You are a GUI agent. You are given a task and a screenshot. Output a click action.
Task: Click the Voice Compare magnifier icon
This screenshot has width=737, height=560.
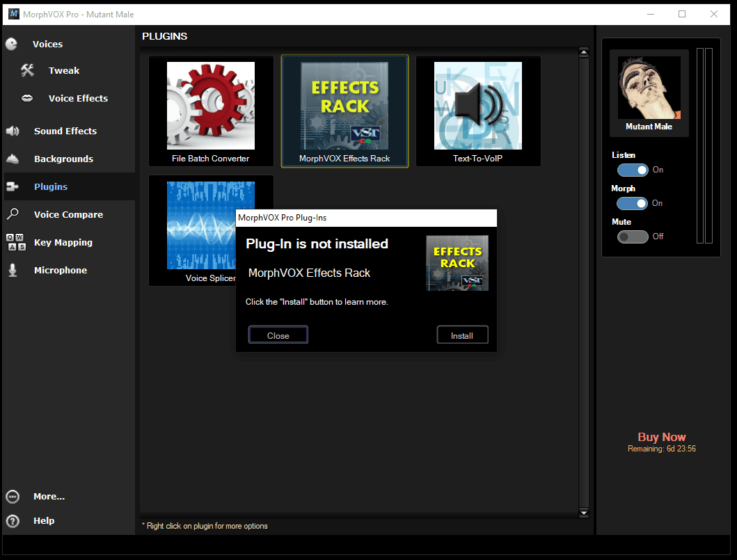[13, 214]
